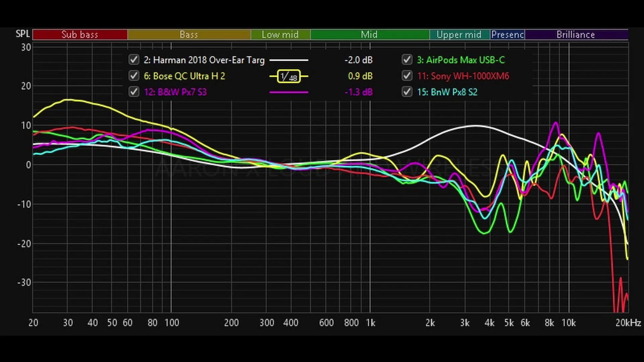Click the 20kHz frequency axis label
The image size is (644, 362).
[x=628, y=323]
